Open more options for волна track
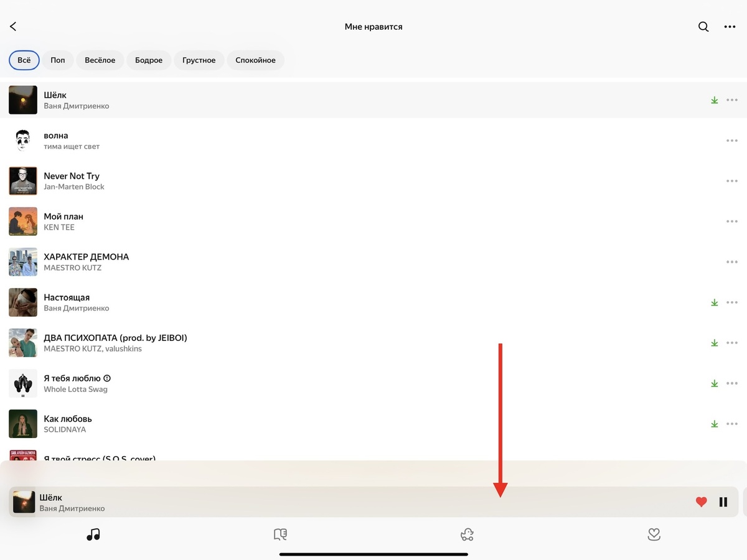 732,141
